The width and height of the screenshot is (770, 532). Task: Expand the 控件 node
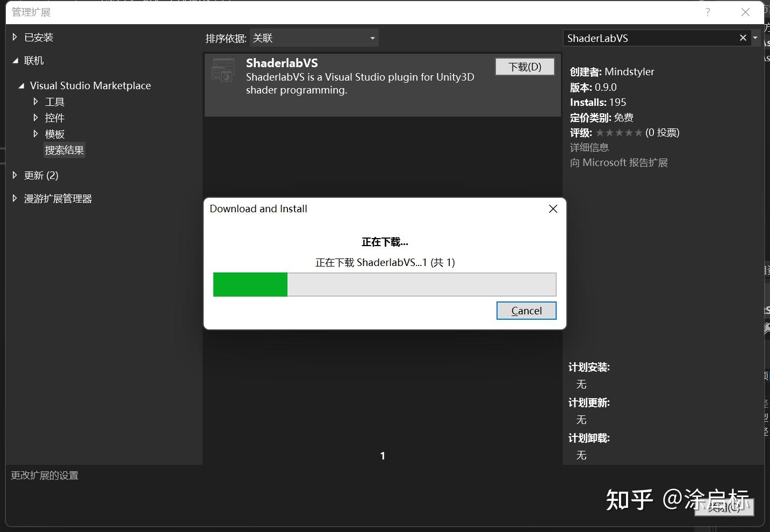coord(35,118)
